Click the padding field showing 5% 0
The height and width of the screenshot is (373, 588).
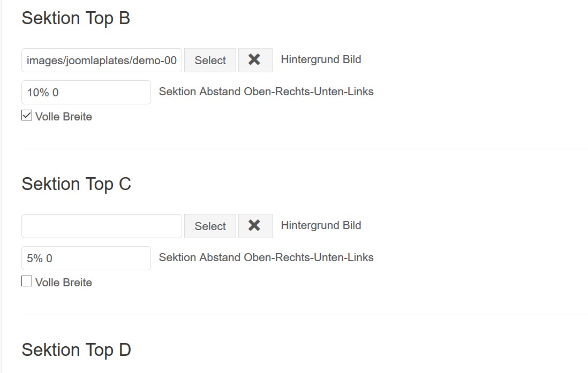point(86,258)
